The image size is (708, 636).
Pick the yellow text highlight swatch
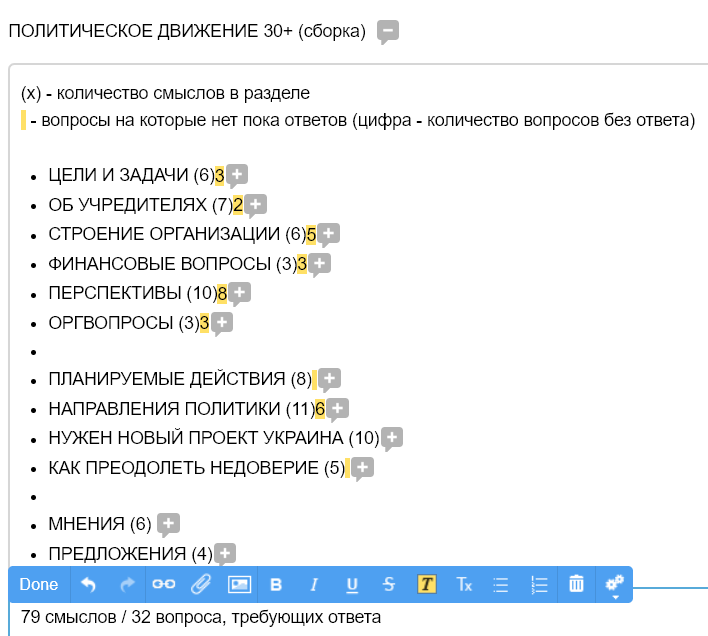[427, 585]
